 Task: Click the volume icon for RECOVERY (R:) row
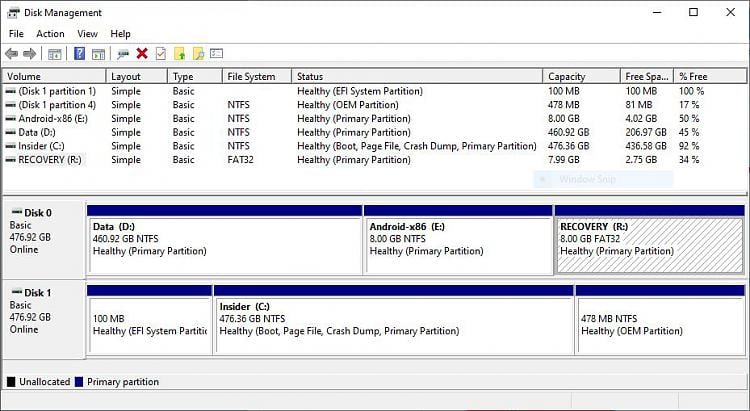pyautogui.click(x=11, y=160)
